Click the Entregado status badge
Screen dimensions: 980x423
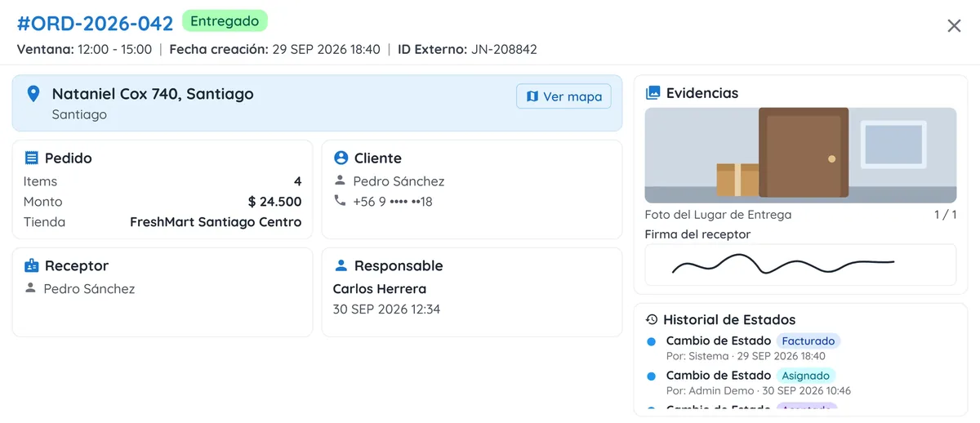[x=225, y=21]
